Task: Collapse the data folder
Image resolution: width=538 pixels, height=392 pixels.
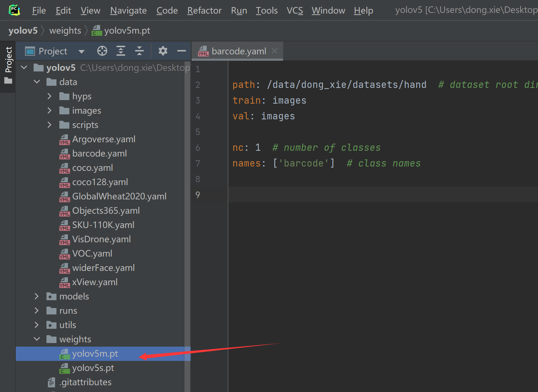Action: pos(37,81)
